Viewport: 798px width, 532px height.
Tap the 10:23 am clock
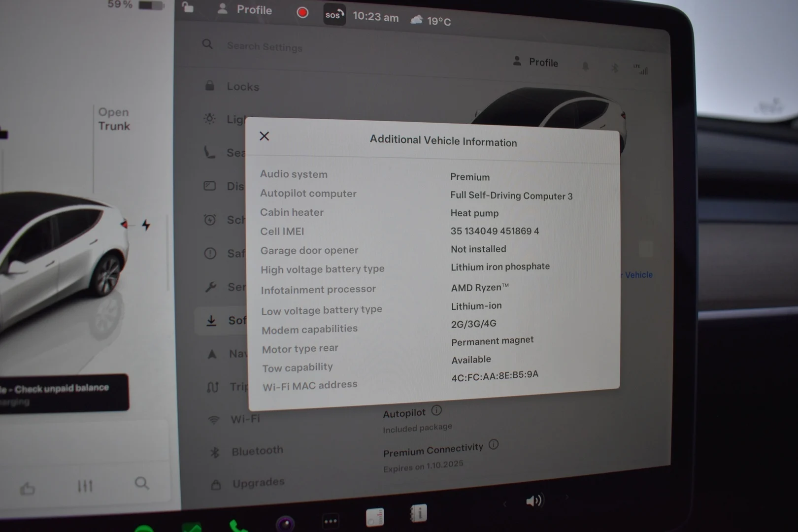pyautogui.click(x=376, y=16)
